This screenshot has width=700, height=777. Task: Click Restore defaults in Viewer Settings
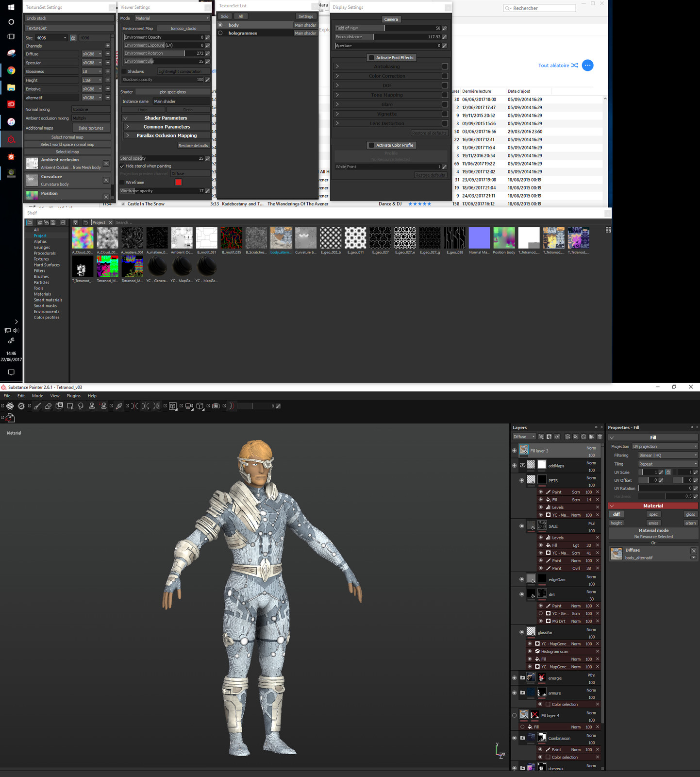[x=193, y=146]
